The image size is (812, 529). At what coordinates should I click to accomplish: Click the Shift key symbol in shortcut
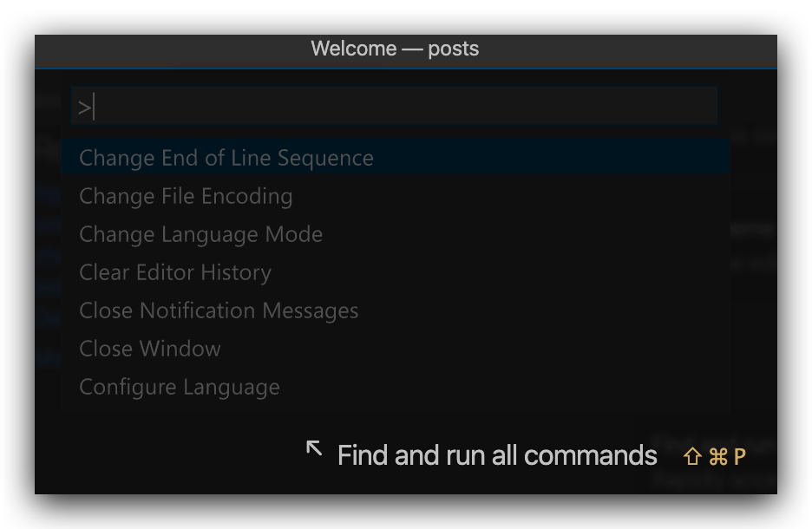[692, 457]
